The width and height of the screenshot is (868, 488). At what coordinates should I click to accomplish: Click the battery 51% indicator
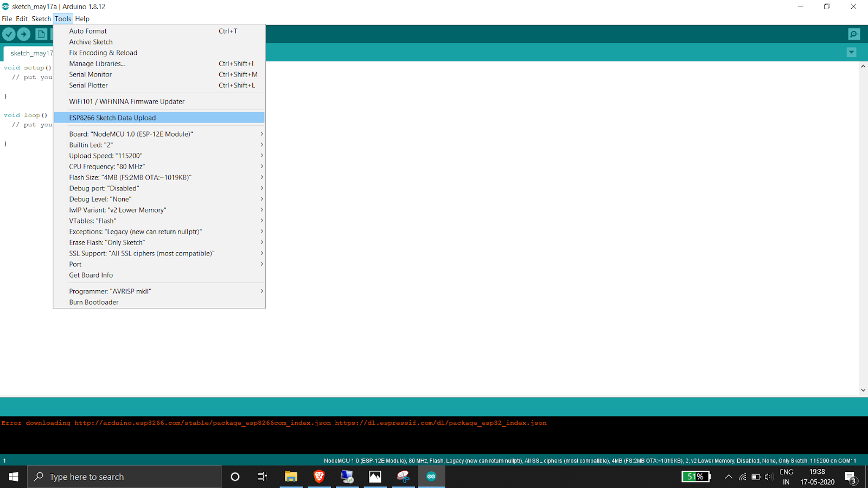point(696,477)
